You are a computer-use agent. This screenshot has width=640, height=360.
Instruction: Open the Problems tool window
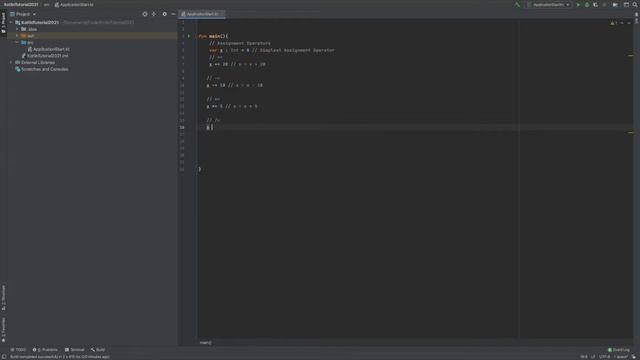click(x=45, y=350)
